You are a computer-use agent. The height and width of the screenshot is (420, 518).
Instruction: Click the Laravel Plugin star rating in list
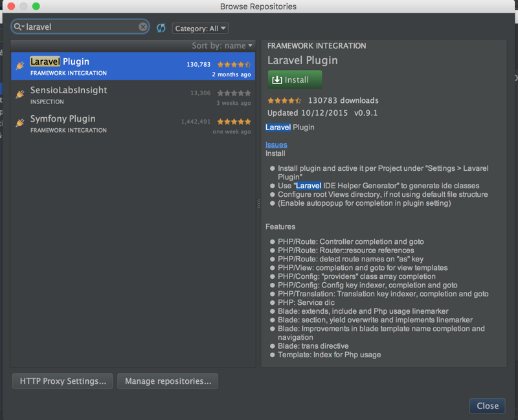[234, 64]
